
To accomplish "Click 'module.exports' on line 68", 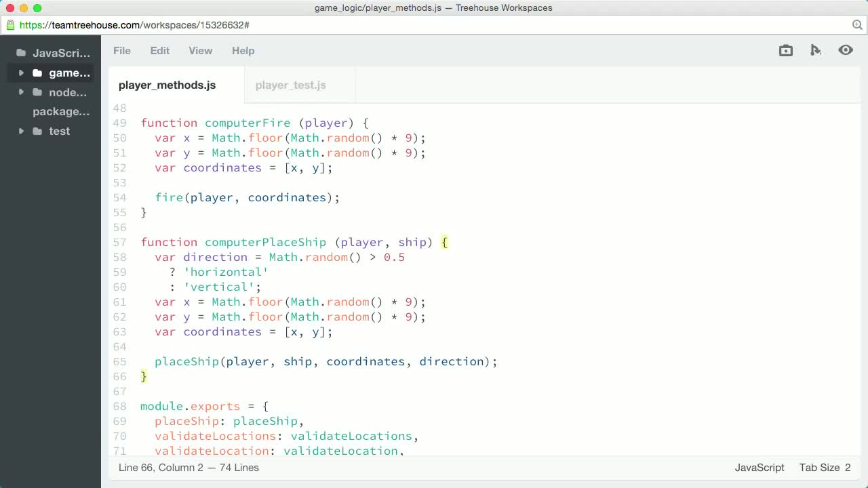I will coord(190,406).
